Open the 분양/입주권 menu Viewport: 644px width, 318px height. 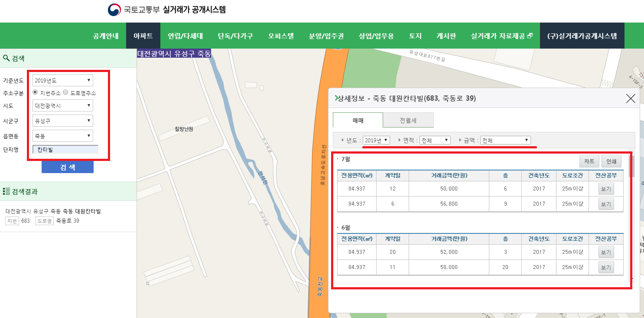[326, 36]
